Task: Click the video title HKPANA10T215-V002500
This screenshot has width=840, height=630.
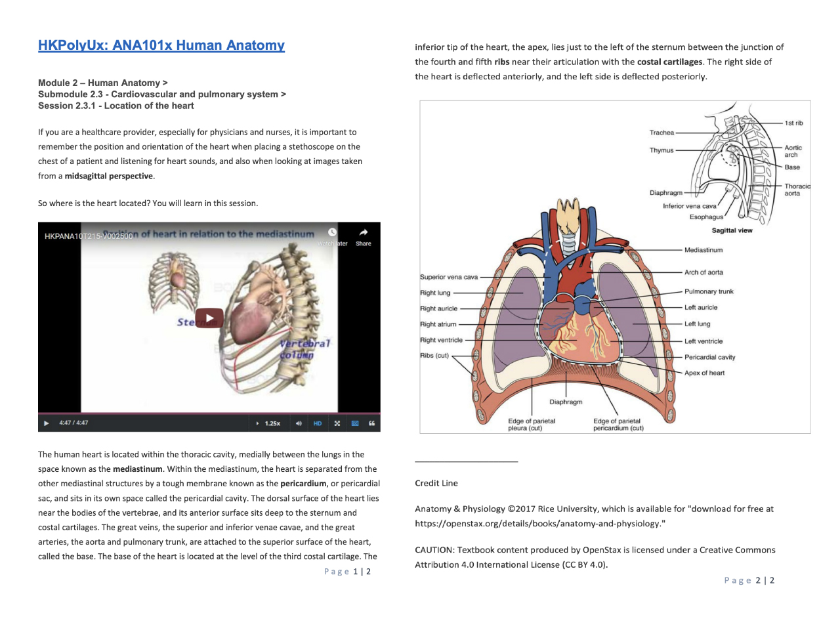Action: [x=89, y=236]
